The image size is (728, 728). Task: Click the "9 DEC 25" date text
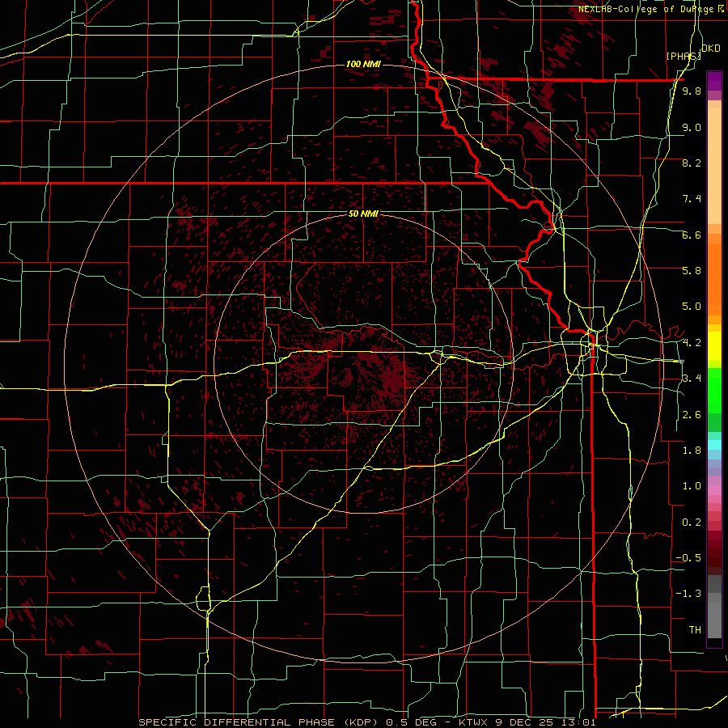point(523,722)
